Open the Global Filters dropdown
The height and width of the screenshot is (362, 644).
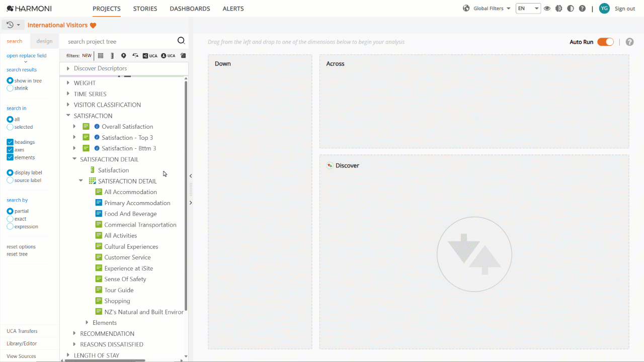(492, 9)
